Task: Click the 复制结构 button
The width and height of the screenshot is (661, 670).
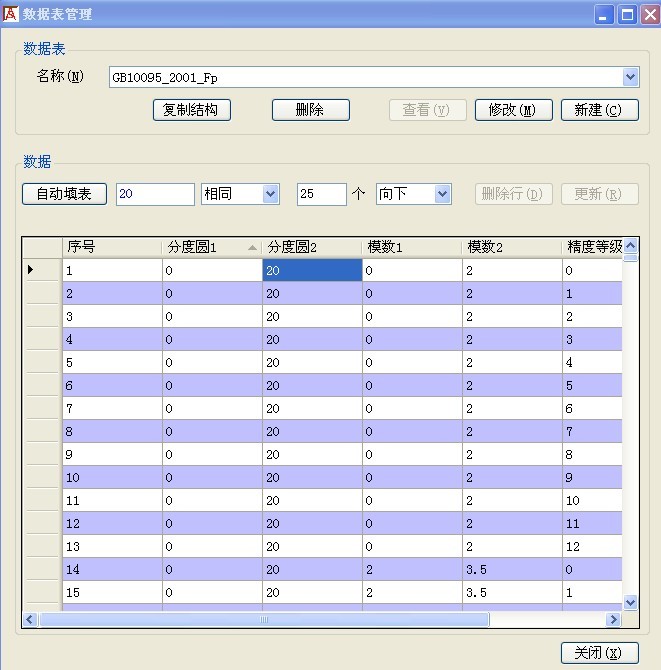Action: 192,110
